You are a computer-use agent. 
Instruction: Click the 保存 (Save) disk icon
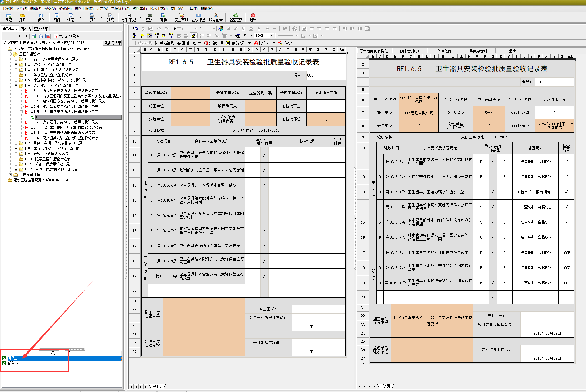point(41,17)
